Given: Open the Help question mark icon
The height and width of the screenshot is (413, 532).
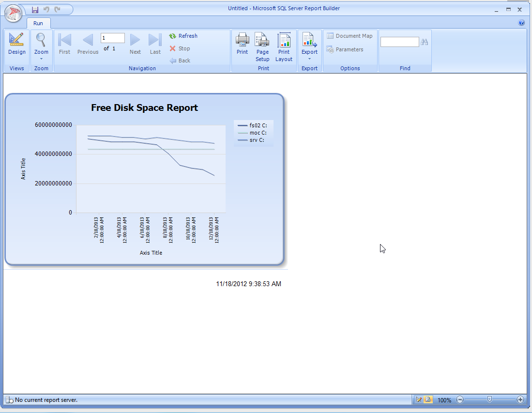Looking at the screenshot, I should point(521,23).
